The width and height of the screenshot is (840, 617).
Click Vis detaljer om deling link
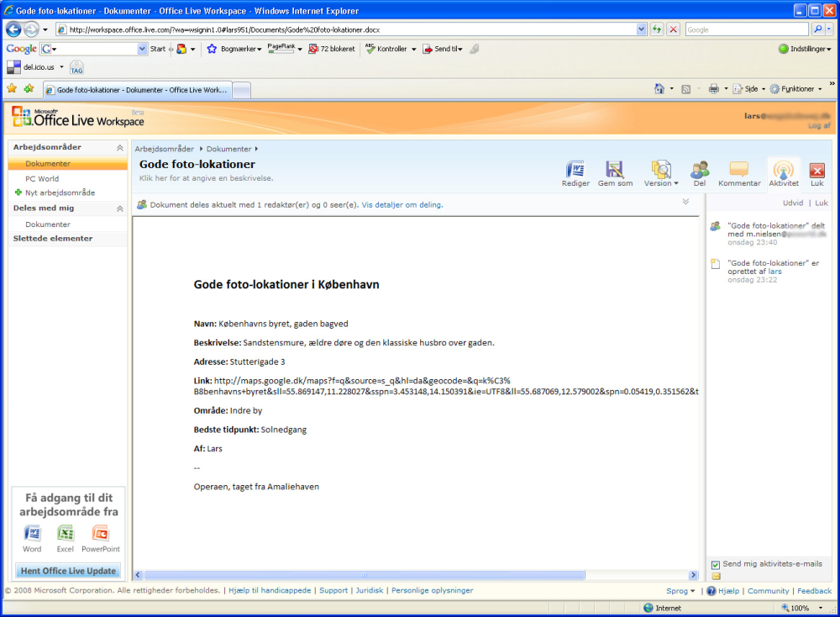pyautogui.click(x=402, y=204)
